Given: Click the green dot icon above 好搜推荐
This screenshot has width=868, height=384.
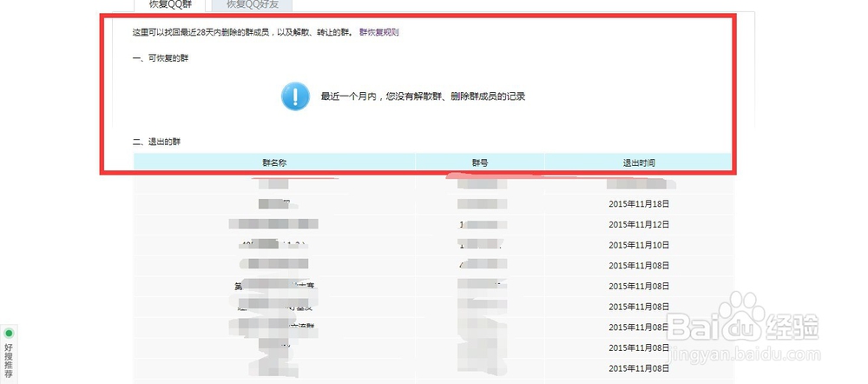Looking at the screenshot, I should pos(9,333).
